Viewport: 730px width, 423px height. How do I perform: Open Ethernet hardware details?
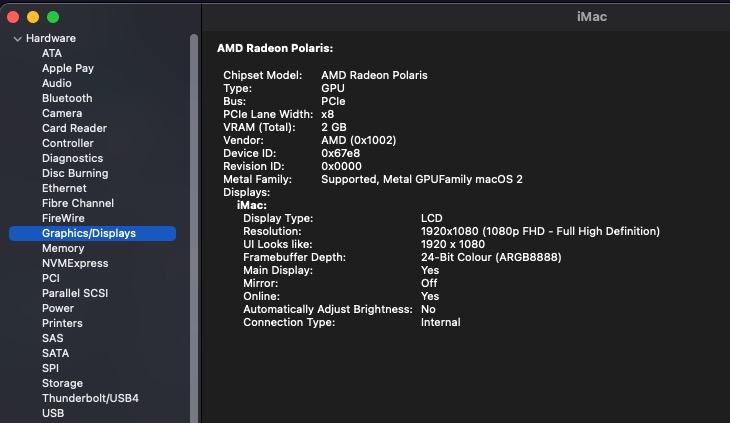pyautogui.click(x=64, y=188)
